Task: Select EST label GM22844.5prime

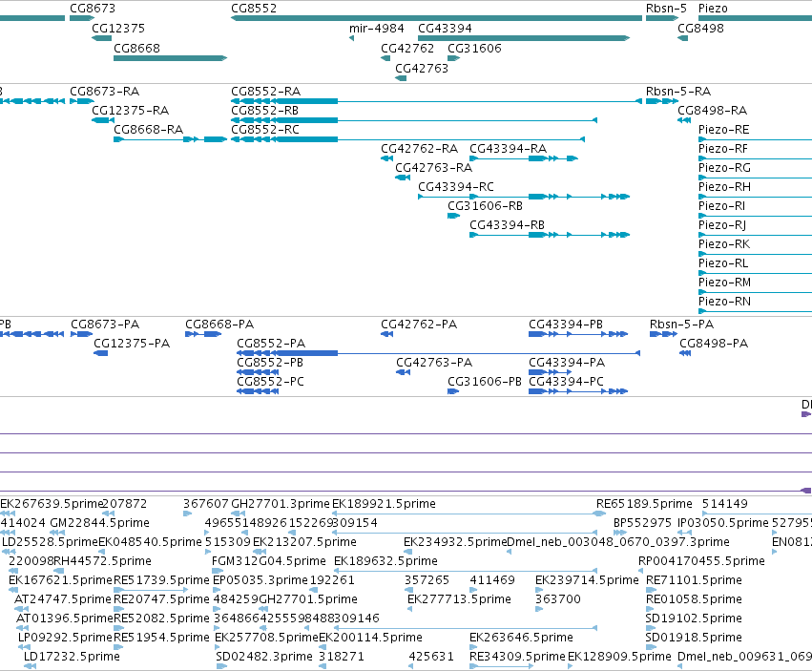Action: (x=99, y=523)
